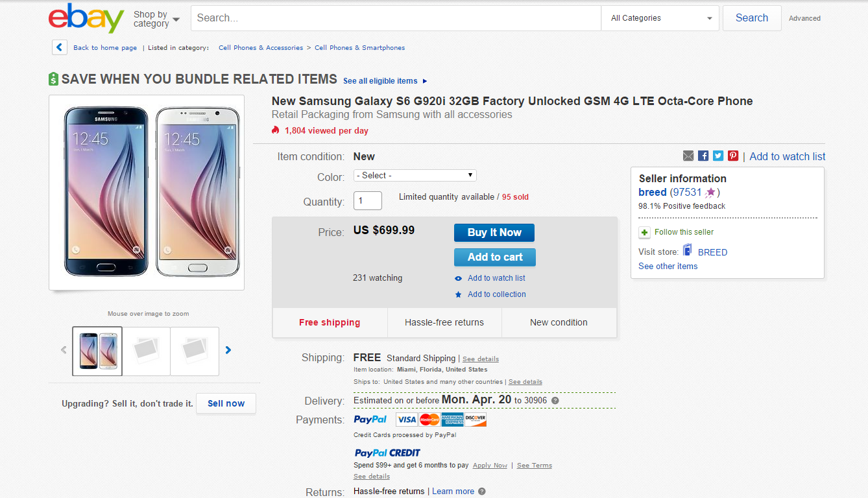Open Cell Phones & Accessories breadcrumb

click(261, 47)
